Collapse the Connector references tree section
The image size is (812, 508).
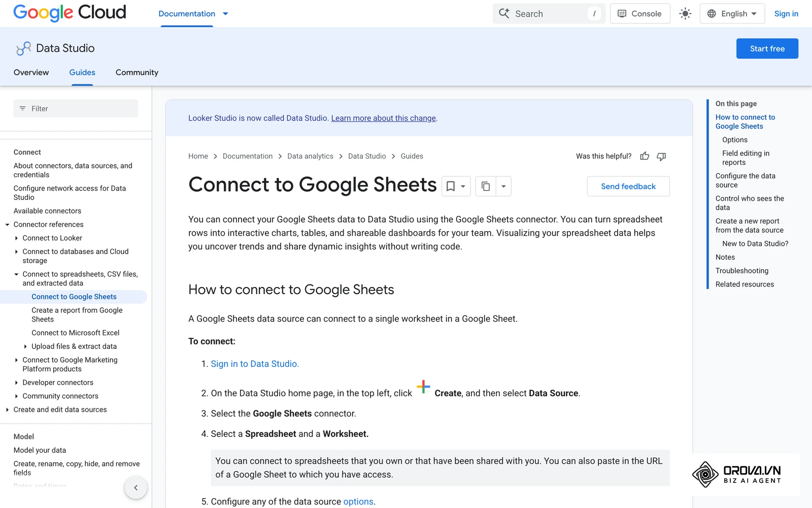(7, 225)
